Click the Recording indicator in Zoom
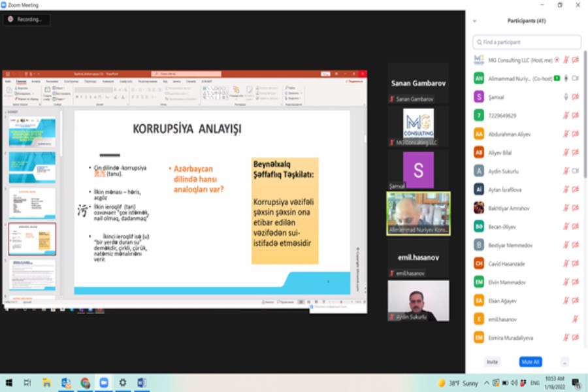The height and width of the screenshot is (392, 588). point(26,20)
